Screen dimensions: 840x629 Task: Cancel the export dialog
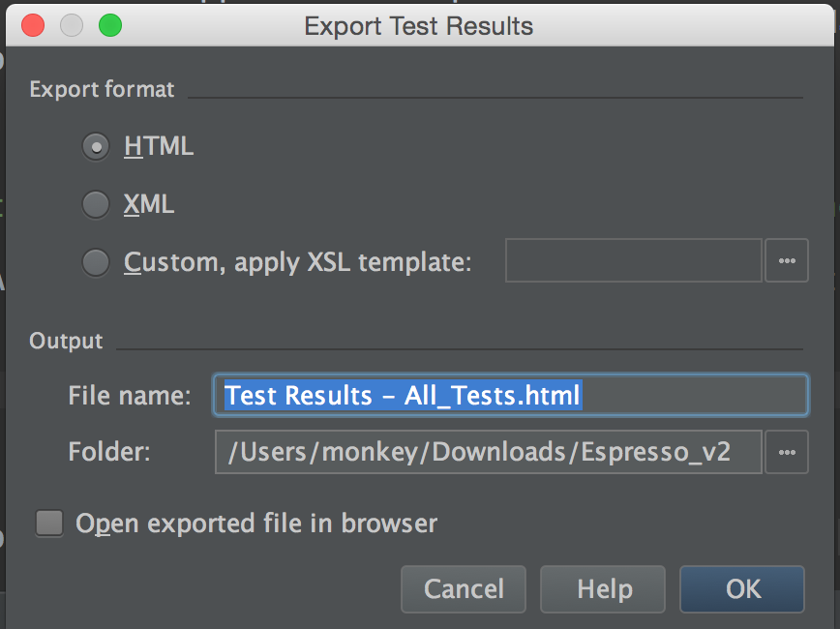point(464,588)
